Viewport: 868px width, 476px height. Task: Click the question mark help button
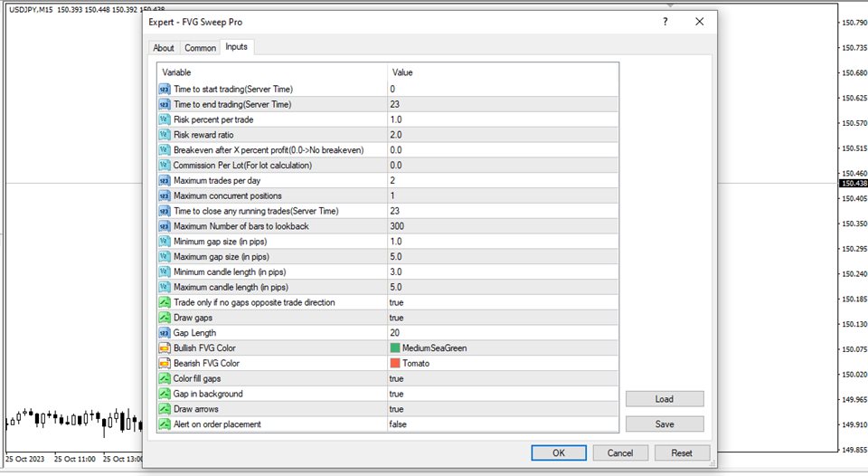click(x=665, y=22)
